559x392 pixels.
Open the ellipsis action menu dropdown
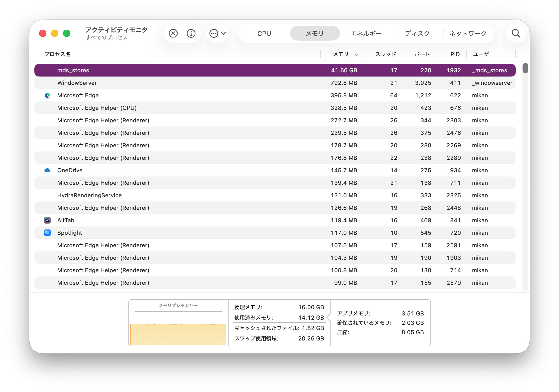218,33
